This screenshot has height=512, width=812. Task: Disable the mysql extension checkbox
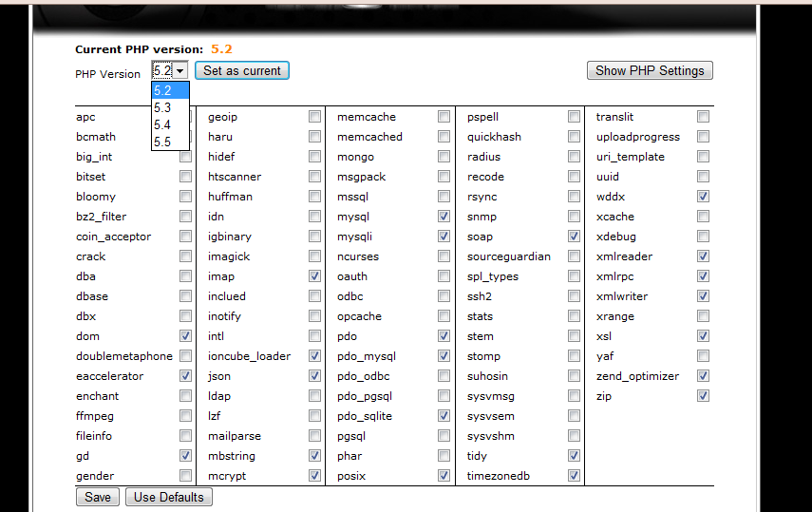pos(444,217)
